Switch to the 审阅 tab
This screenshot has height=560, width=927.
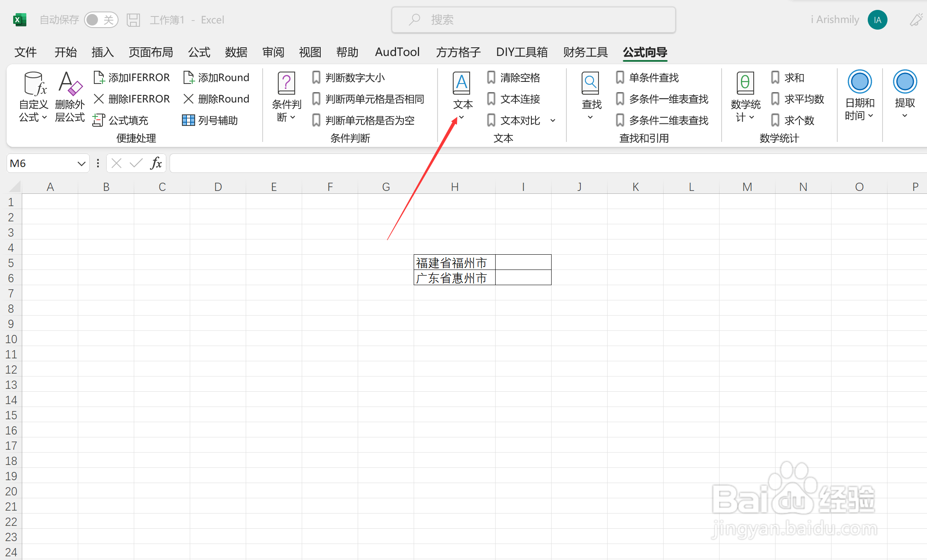click(x=273, y=52)
